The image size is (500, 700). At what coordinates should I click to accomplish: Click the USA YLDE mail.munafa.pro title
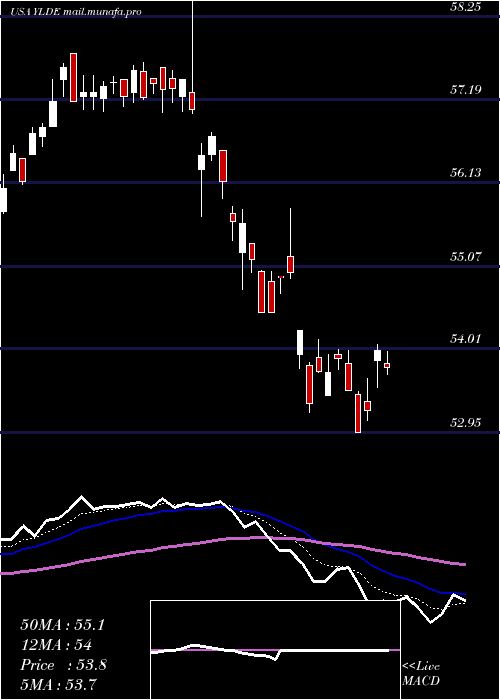click(x=77, y=12)
